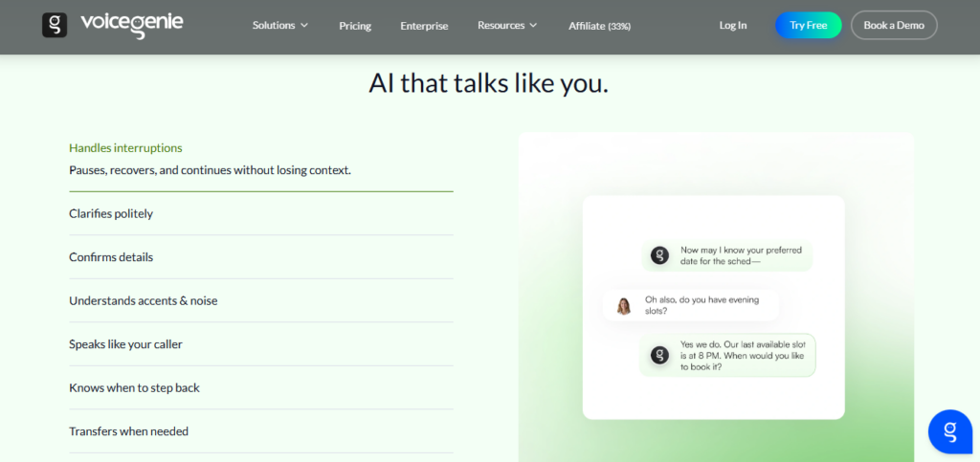Click Log In
Screen dimensions: 980x462
pos(733,26)
